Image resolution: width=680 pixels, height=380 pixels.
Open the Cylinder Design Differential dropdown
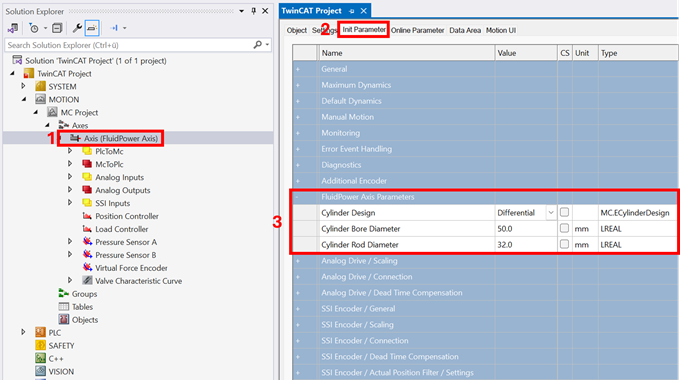click(551, 213)
